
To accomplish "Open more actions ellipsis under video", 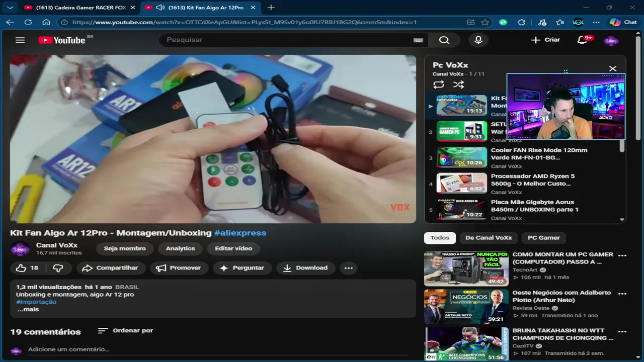I will (x=349, y=268).
